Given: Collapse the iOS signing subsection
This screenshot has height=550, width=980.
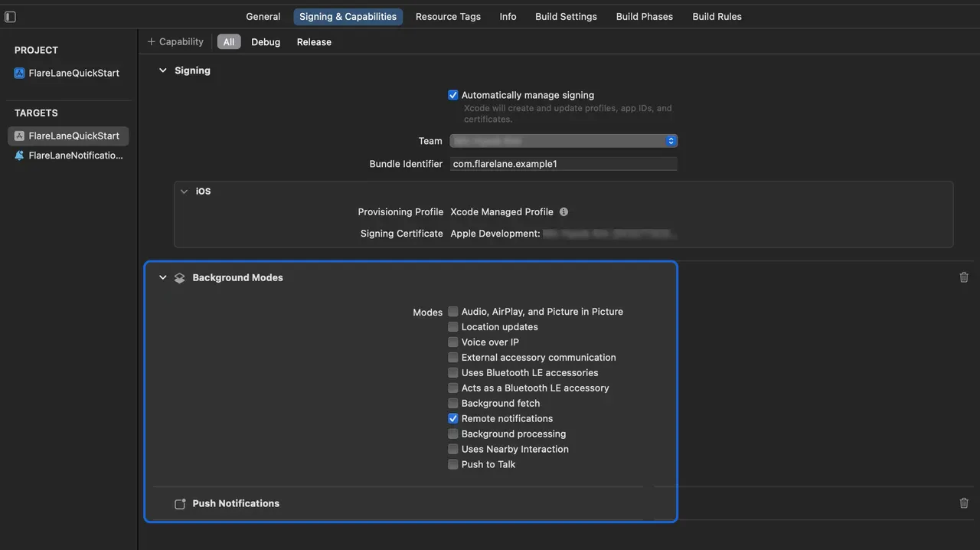Looking at the screenshot, I should 184,192.
